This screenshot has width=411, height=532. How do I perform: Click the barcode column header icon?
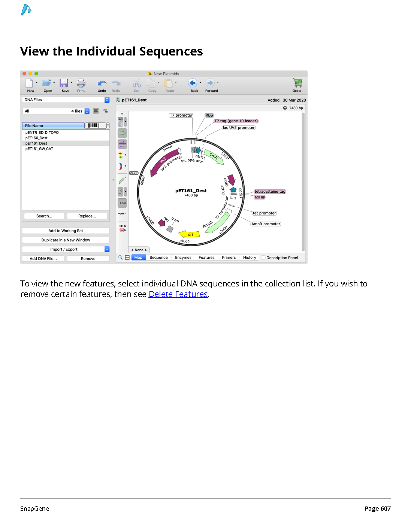[94, 126]
